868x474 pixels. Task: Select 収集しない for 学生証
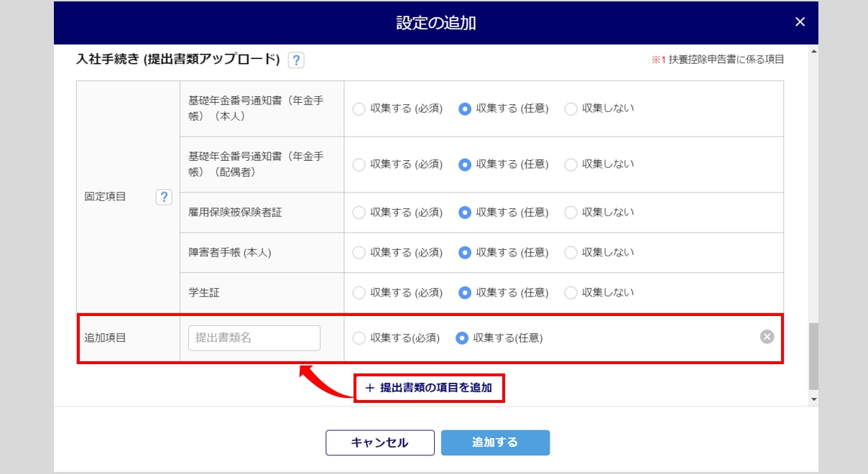click(x=571, y=292)
